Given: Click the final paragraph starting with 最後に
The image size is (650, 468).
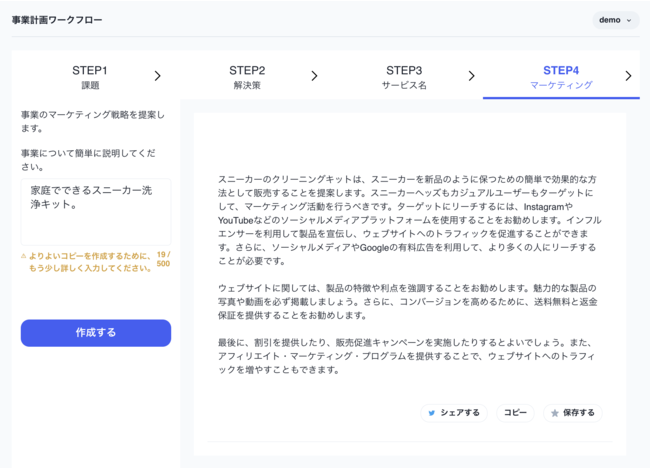Looking at the screenshot, I should pos(408,356).
